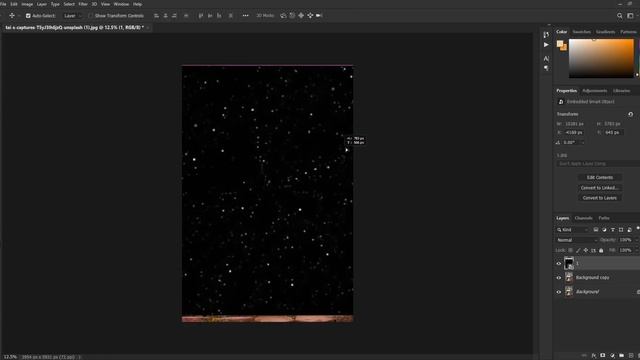
Task: Click the lock all padlock icon
Action: [x=601, y=250]
